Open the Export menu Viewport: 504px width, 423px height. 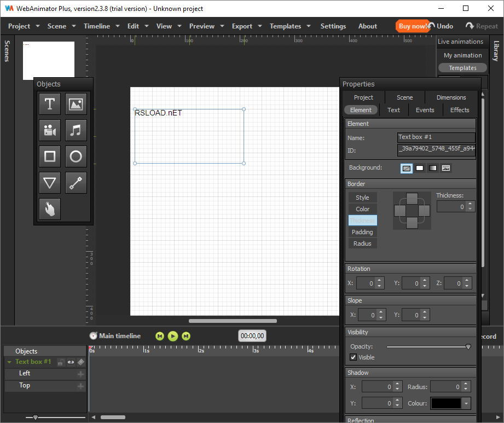click(x=246, y=26)
